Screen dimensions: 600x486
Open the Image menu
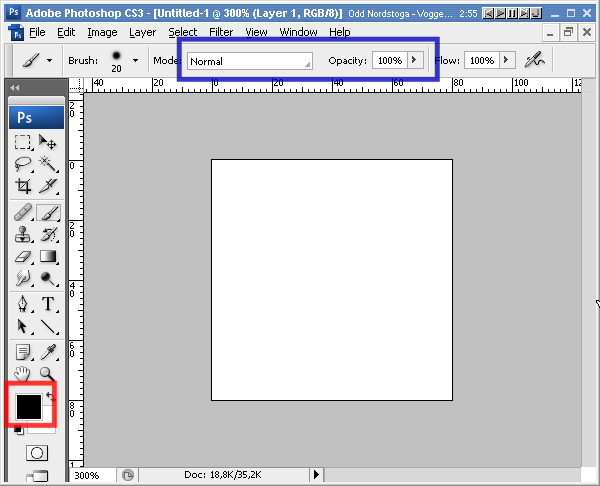tap(102, 32)
